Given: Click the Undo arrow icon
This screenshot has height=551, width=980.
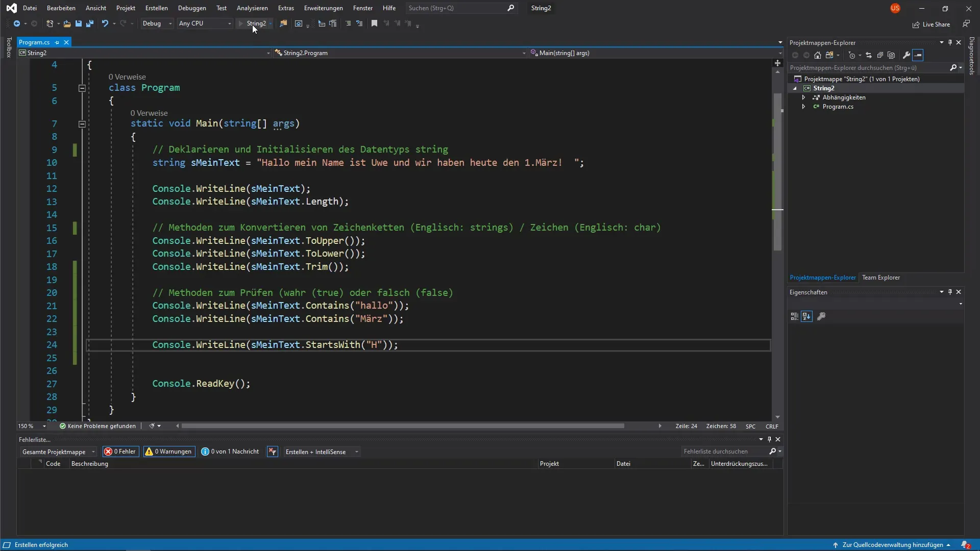Looking at the screenshot, I should (105, 23).
